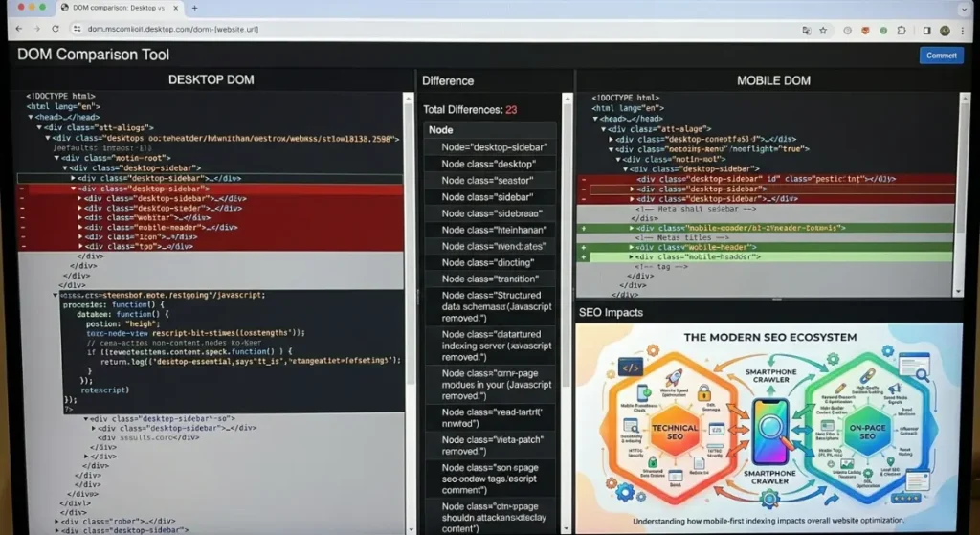The width and height of the screenshot is (980, 535).
Task: Collapse the head node in Desktop DOM
Action: pyautogui.click(x=31, y=117)
